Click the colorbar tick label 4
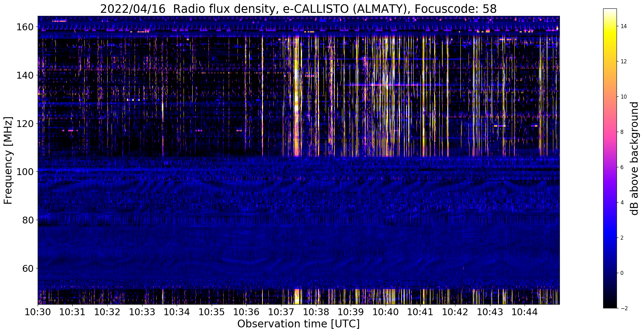Viewport: 644px width, 333px height. tap(622, 203)
